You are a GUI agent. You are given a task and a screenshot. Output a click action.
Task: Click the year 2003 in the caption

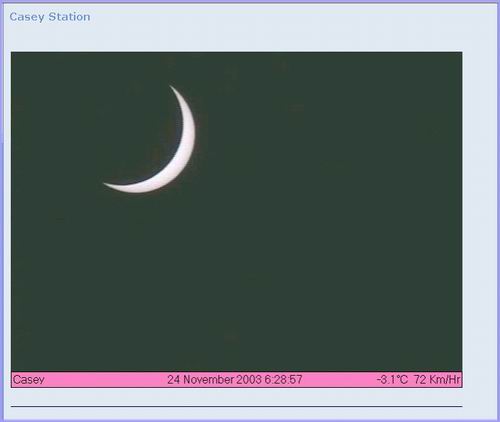coord(249,380)
